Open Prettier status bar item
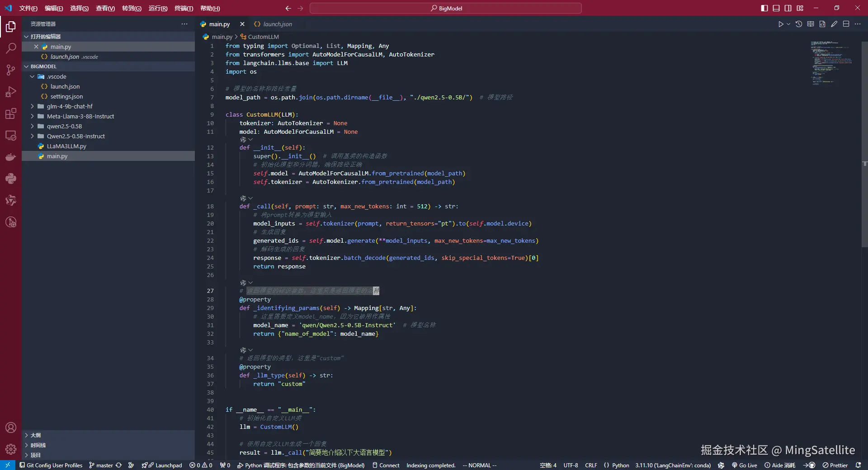Screen dimensions: 868x470 point(835,465)
